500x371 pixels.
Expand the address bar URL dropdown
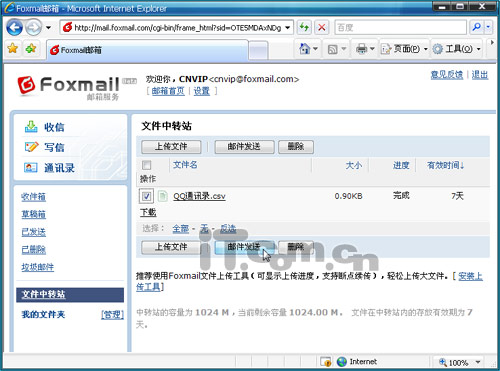coord(287,27)
